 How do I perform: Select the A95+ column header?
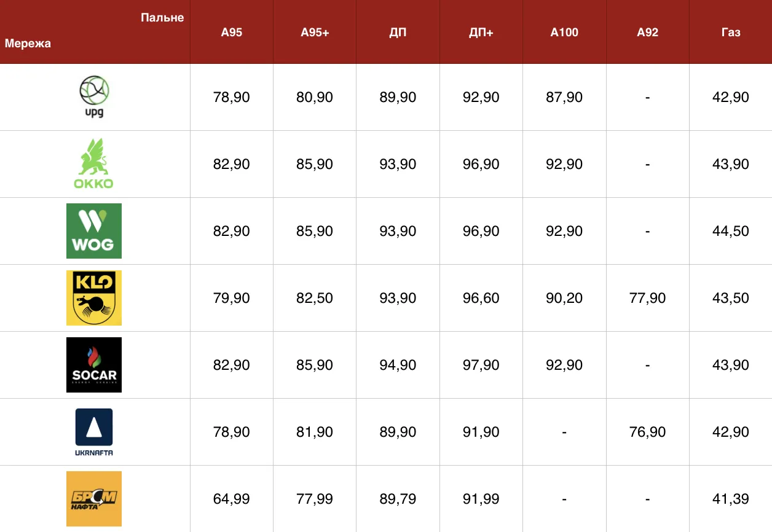click(315, 33)
